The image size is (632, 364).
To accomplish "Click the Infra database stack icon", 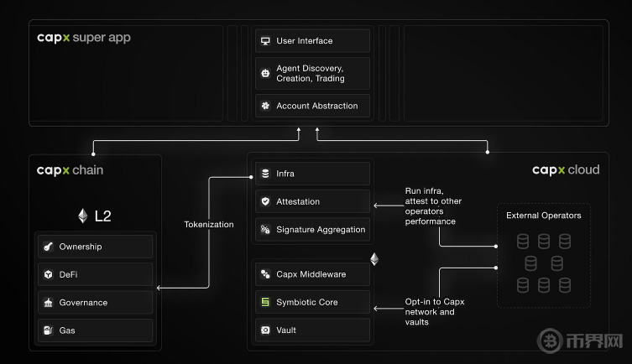I will click(x=265, y=174).
